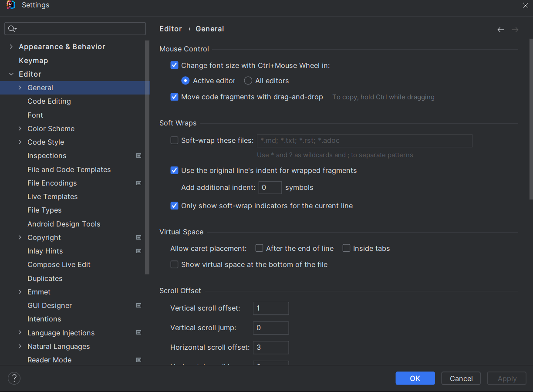Click project-level icon beside Inspections
The width and height of the screenshot is (533, 392).
138,155
